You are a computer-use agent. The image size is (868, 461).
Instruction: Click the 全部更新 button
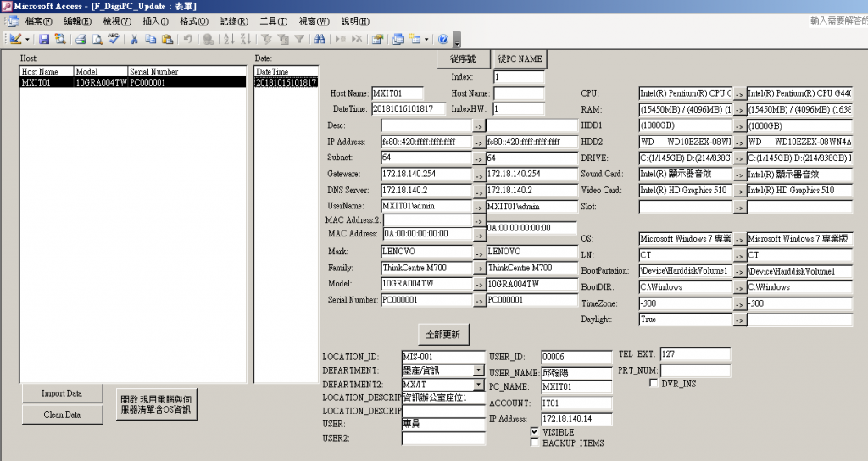coord(442,334)
